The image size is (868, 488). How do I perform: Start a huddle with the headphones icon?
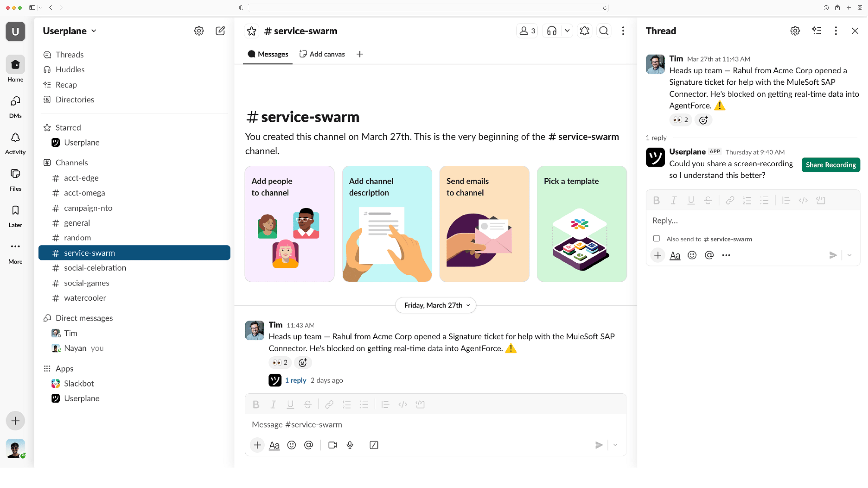(551, 31)
